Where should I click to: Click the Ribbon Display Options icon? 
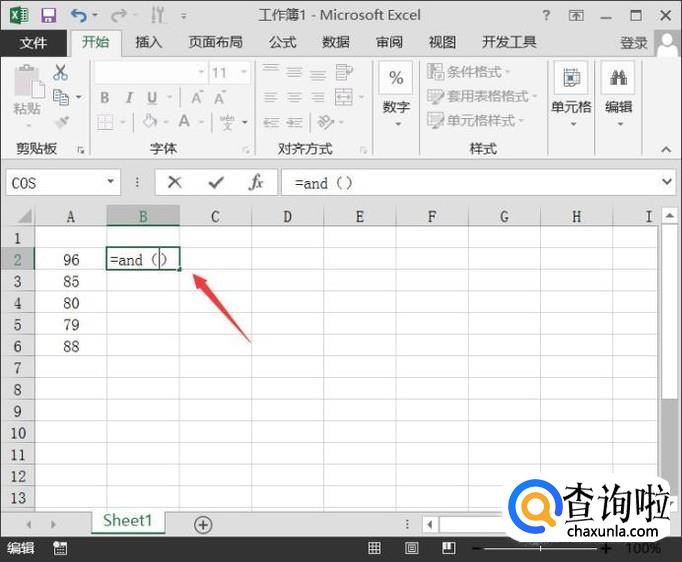click(x=576, y=16)
